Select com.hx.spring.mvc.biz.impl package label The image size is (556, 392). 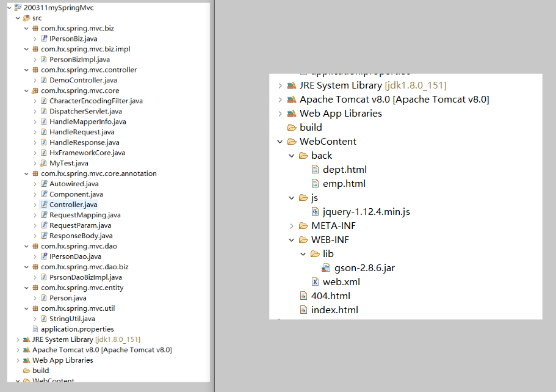(85, 49)
